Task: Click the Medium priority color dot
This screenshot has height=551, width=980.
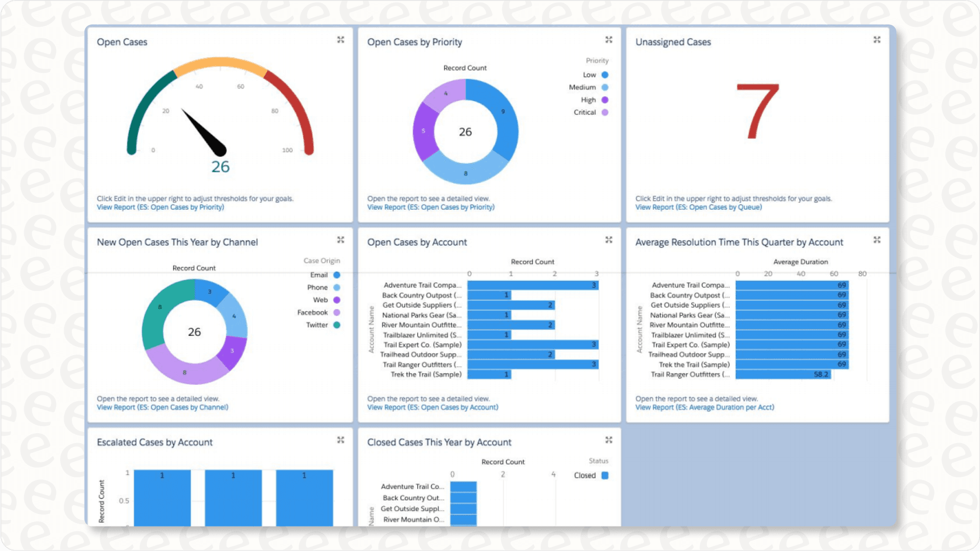Action: pyautogui.click(x=605, y=87)
